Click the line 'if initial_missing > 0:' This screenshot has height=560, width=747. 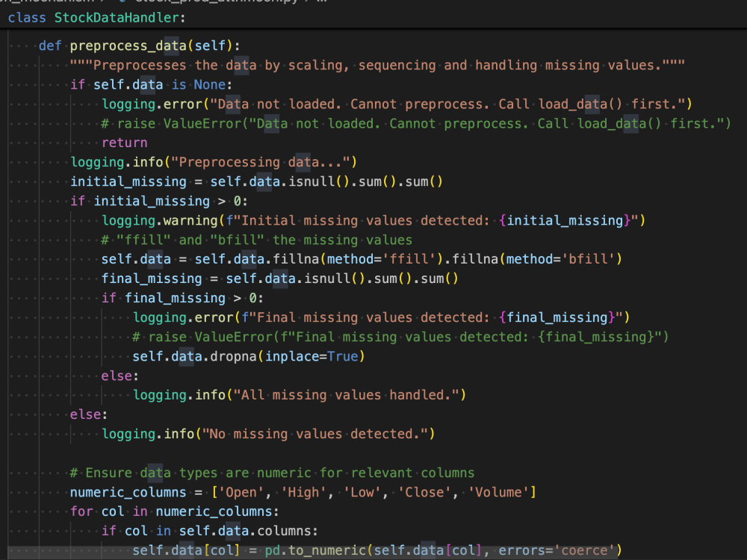click(x=159, y=202)
